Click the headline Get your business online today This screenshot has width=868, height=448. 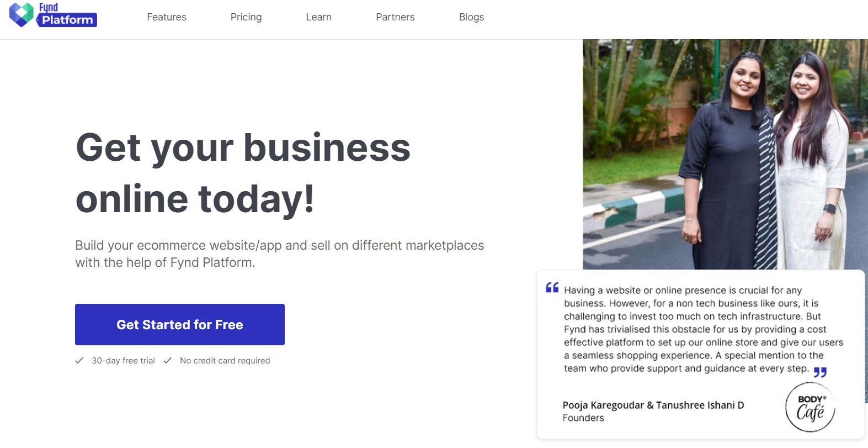(243, 172)
